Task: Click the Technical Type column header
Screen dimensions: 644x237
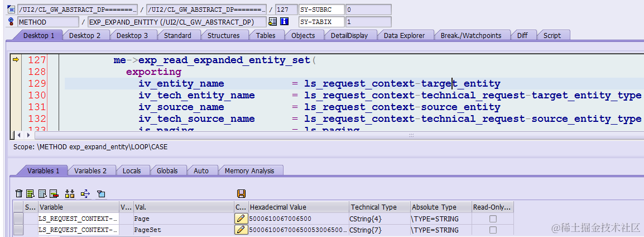Action: pyautogui.click(x=379, y=207)
